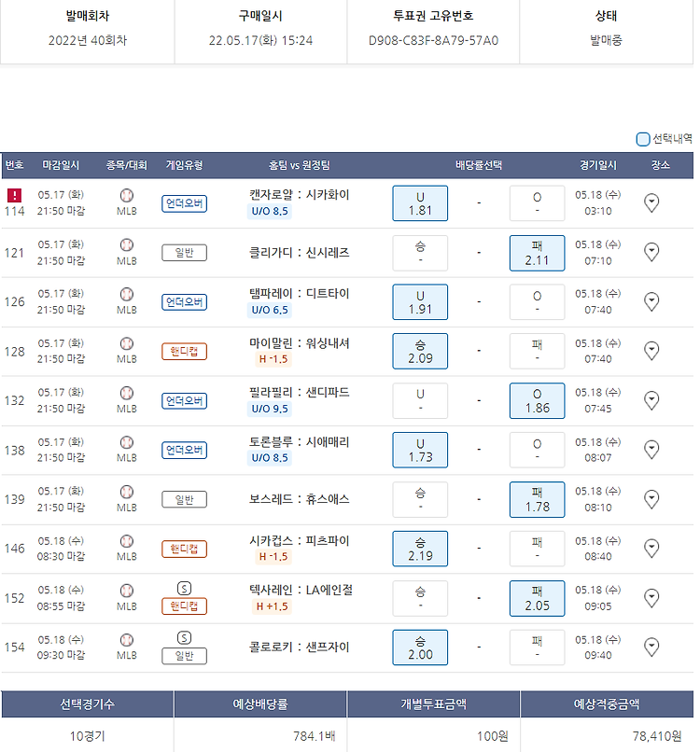Click 게임유형 column header
700x752 pixels.
pyautogui.click(x=184, y=165)
